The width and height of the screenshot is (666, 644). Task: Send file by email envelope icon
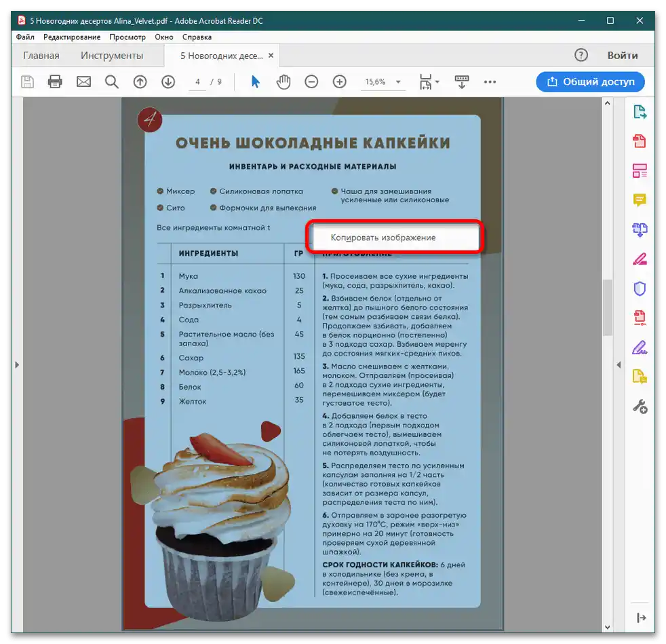(83, 81)
